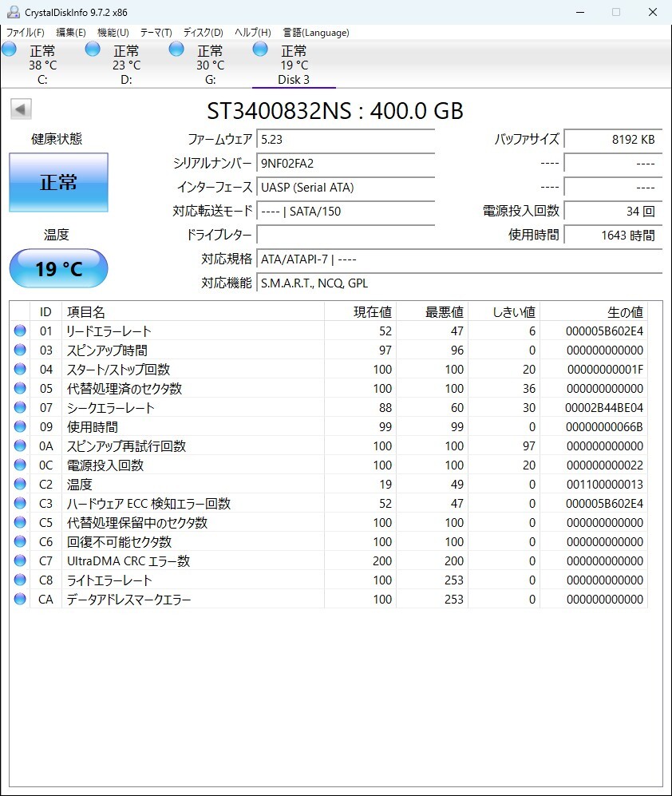Click status icon of スピンアップ時間 row

pyautogui.click(x=20, y=350)
